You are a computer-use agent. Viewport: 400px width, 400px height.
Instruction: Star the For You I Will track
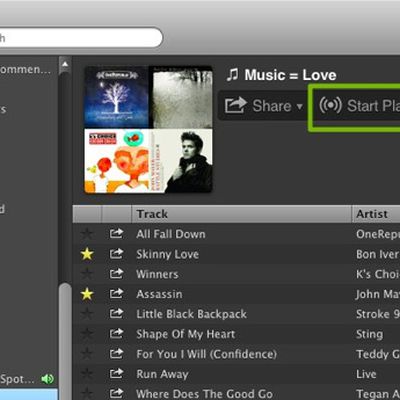[x=87, y=354]
